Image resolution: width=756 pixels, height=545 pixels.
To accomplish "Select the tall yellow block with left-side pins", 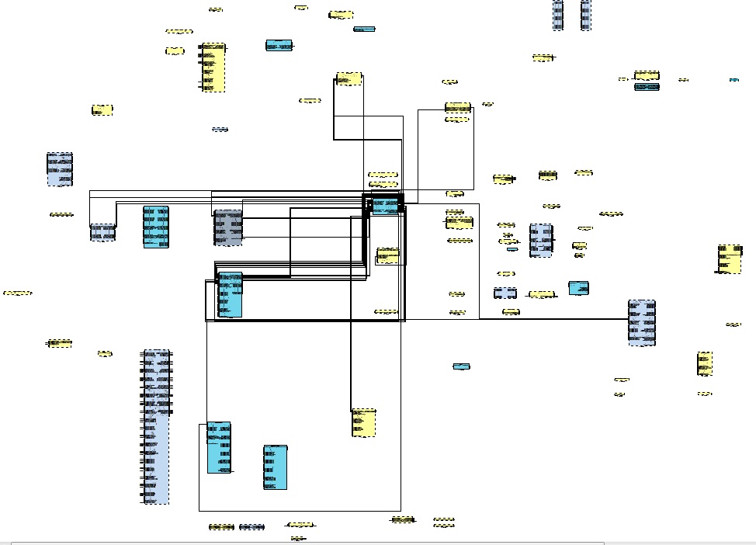I will pyautogui.click(x=213, y=68).
